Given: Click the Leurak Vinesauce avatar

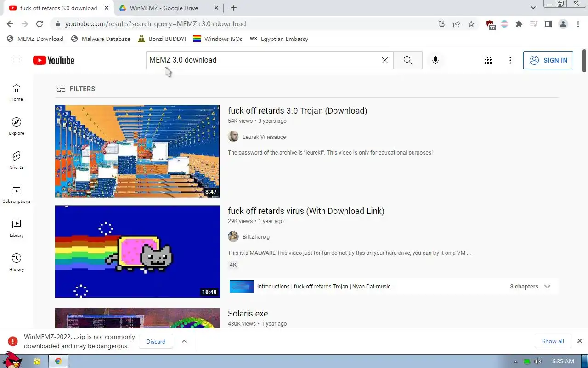Looking at the screenshot, I should point(233,137).
